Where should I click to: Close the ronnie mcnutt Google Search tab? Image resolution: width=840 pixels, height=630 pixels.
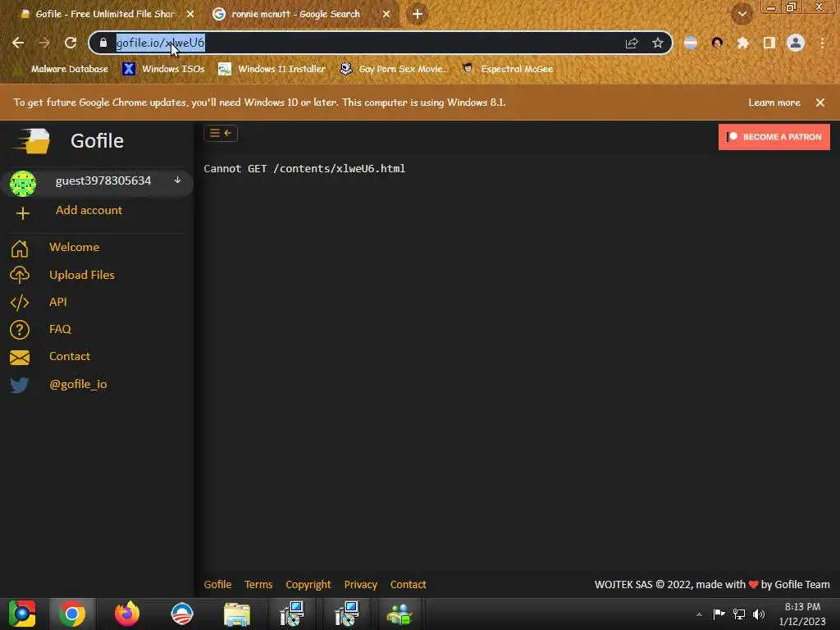click(386, 14)
